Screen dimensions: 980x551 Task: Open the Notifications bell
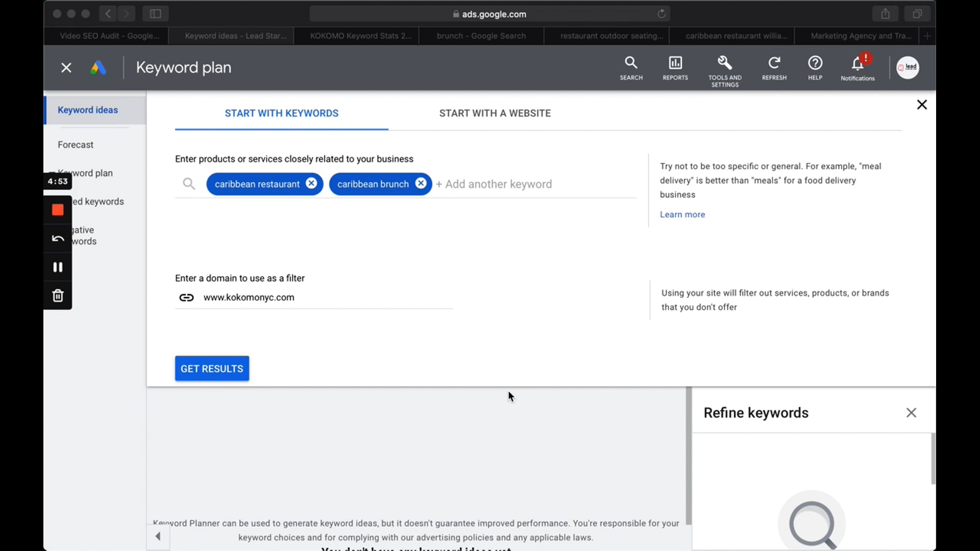coord(857,68)
